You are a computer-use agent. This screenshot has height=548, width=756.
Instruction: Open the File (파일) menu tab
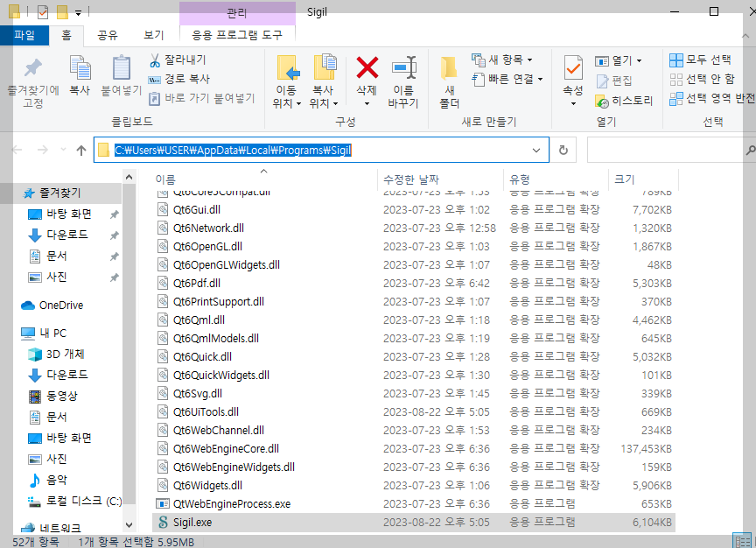(x=24, y=35)
